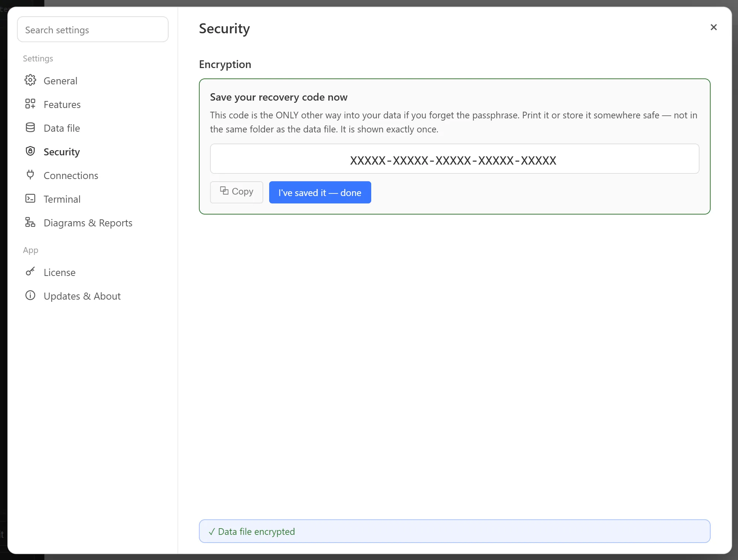Switch to Connections settings
Image resolution: width=738 pixels, height=560 pixels.
pos(92,175)
